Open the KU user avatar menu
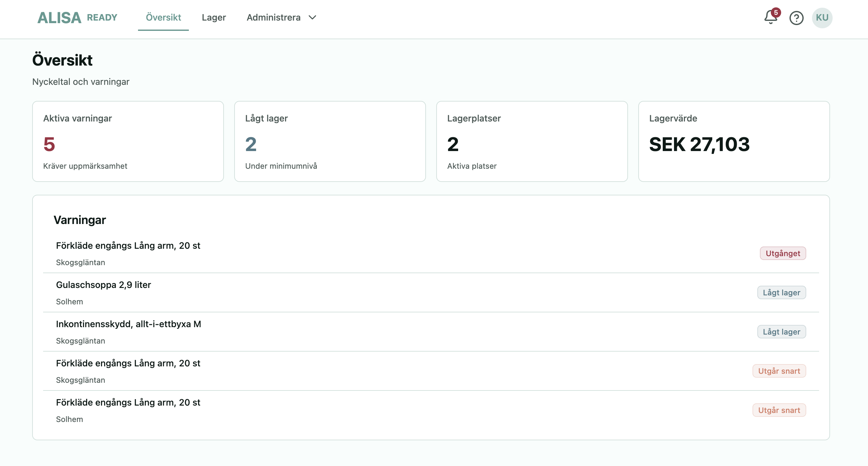Screen dimensions: 868x466 (822, 18)
